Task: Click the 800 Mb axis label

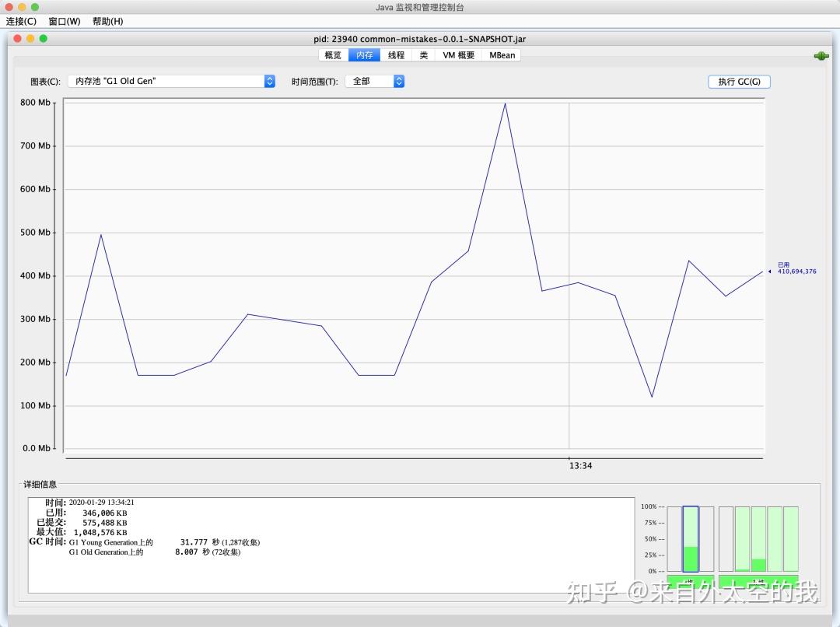Action: click(35, 103)
